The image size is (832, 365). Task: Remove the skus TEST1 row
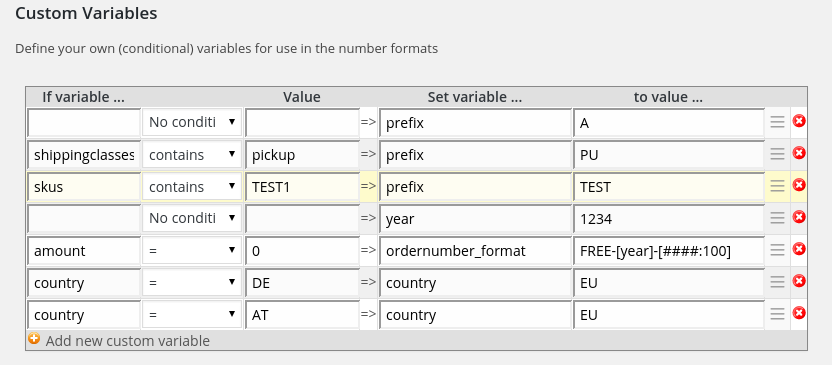799,185
